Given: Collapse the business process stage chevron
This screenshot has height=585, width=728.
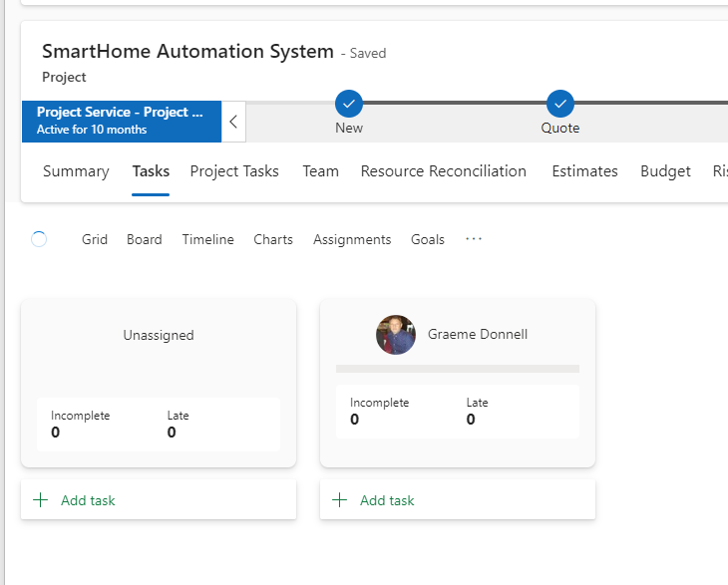Looking at the screenshot, I should pyautogui.click(x=233, y=122).
